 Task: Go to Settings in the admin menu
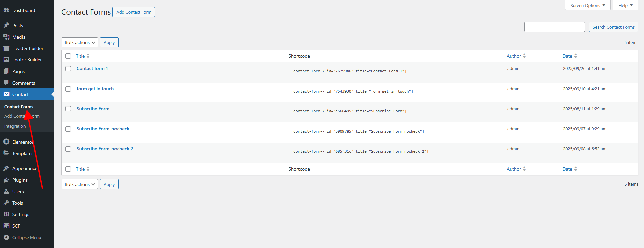coord(21,214)
